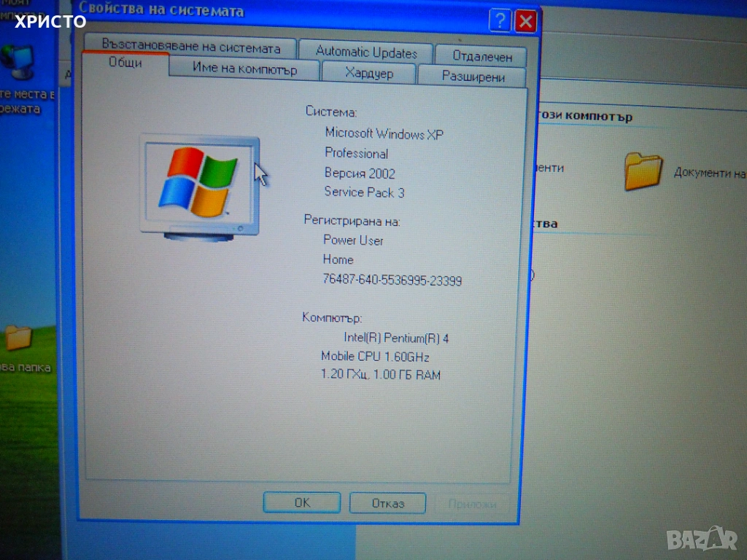Image resolution: width=747 pixels, height=560 pixels.
Task: Click the Power User text
Action: click(353, 240)
